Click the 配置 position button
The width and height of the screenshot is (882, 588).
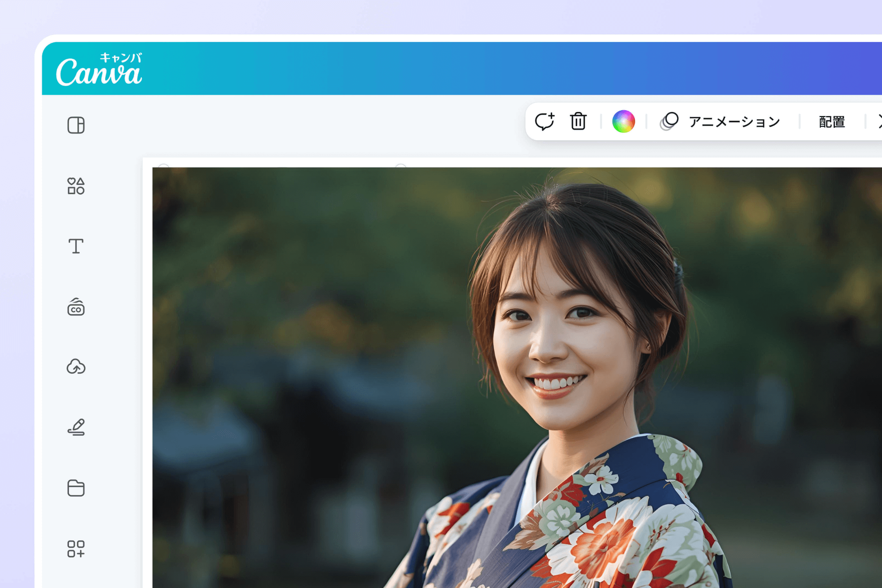pyautogui.click(x=832, y=122)
